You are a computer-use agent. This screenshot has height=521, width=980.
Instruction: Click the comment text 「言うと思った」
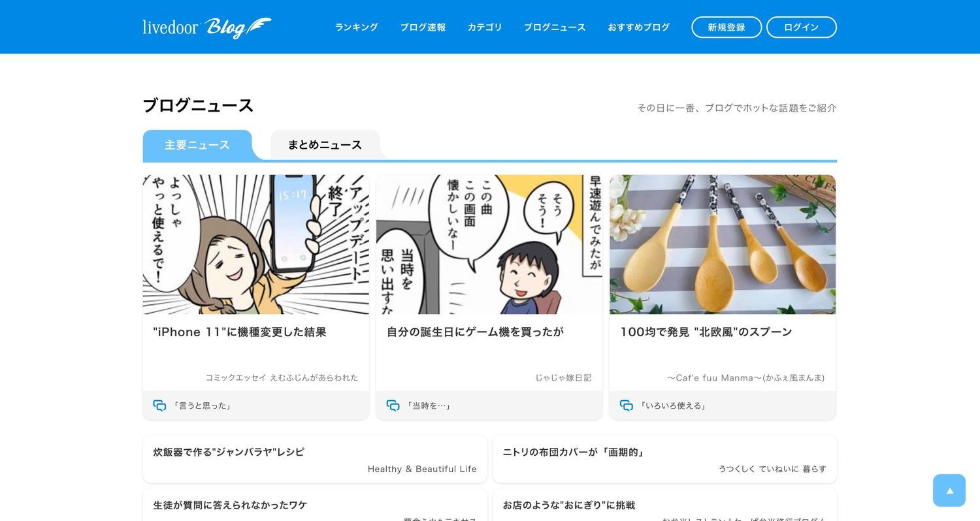click(202, 405)
